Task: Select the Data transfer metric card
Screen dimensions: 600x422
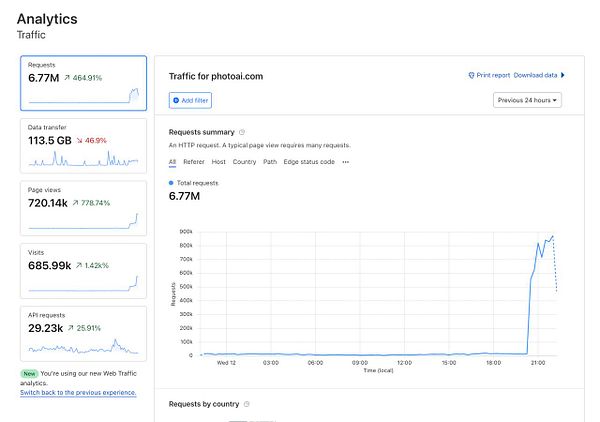Action: click(83, 144)
